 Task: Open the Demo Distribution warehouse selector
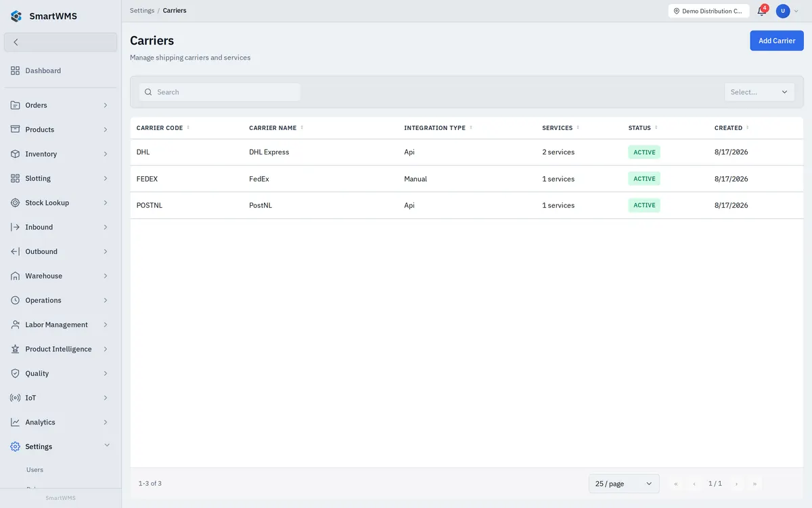tap(708, 11)
